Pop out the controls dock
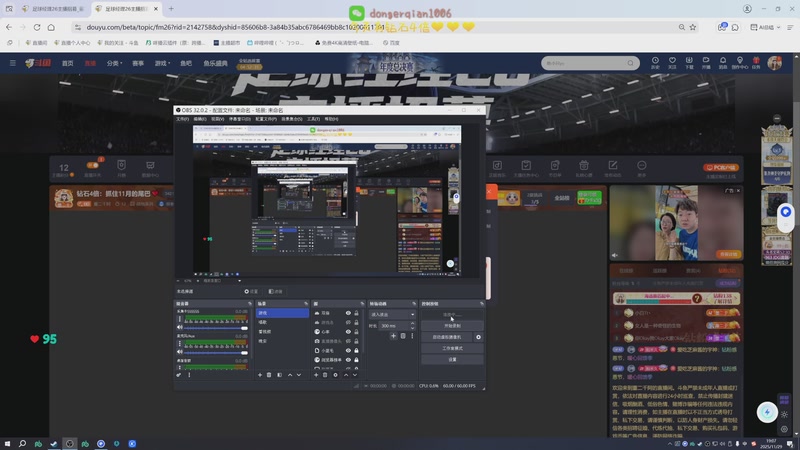 481,304
